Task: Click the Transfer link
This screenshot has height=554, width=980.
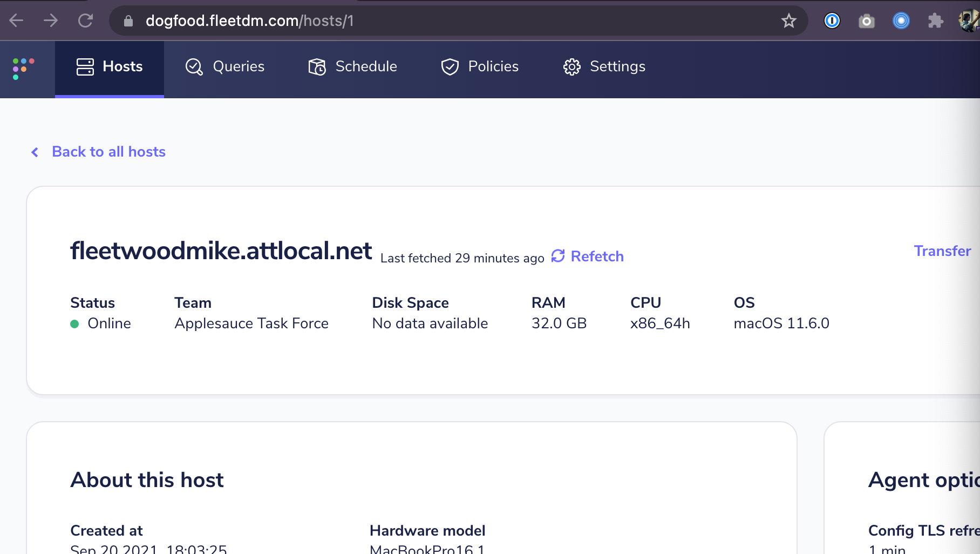Action: point(942,251)
